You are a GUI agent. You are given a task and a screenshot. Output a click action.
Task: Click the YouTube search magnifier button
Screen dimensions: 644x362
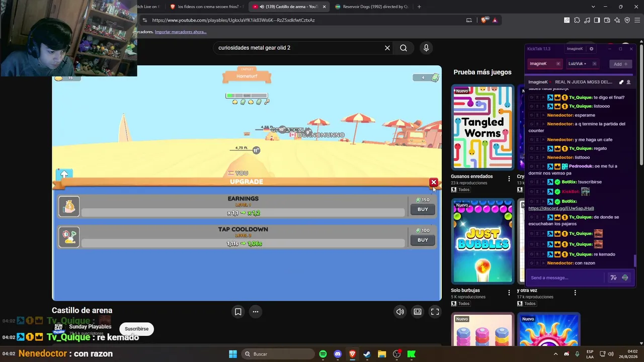click(x=404, y=48)
